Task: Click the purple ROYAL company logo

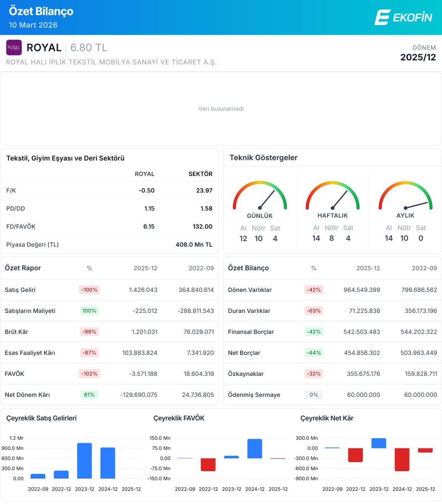Action: coord(14,47)
